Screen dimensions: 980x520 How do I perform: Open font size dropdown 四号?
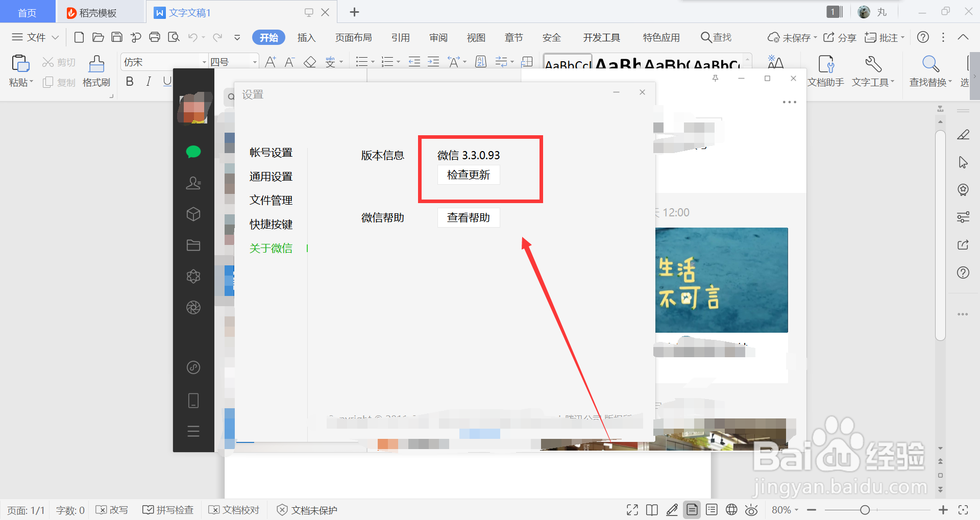point(255,62)
